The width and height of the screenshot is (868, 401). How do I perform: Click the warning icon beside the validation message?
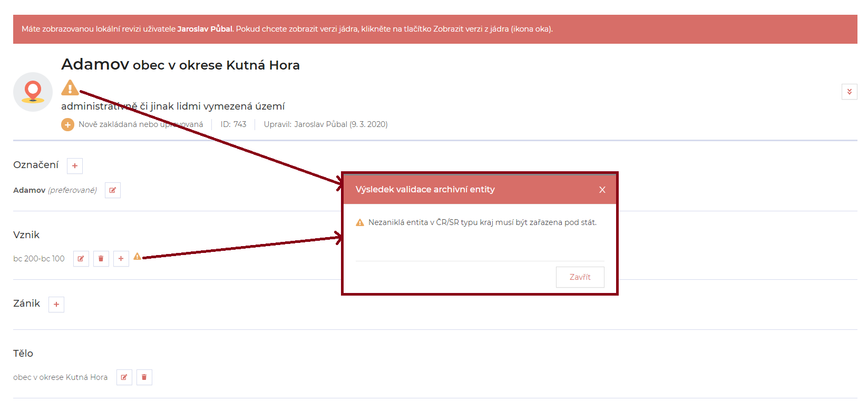(x=360, y=223)
